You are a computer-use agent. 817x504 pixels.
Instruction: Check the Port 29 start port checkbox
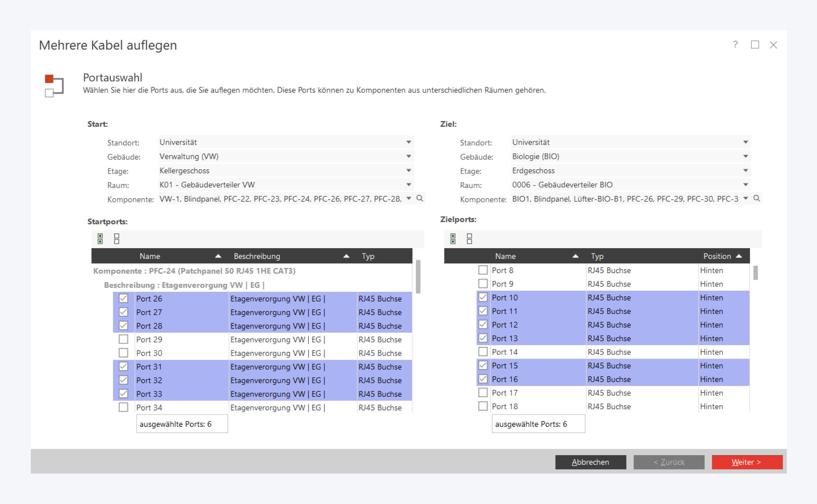[x=123, y=339]
